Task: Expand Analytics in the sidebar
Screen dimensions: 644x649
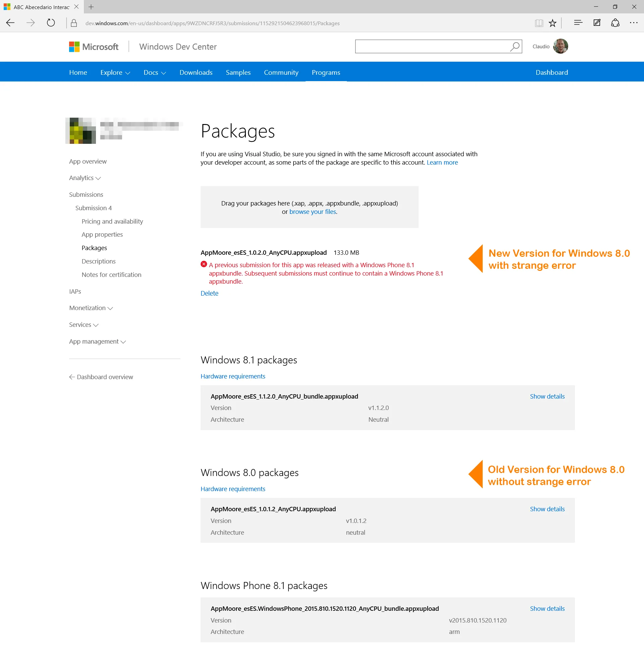Action: click(85, 178)
